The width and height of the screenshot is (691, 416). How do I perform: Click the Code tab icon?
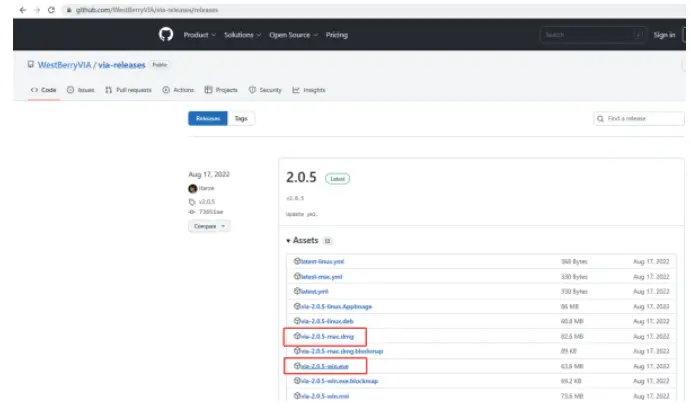(35, 90)
